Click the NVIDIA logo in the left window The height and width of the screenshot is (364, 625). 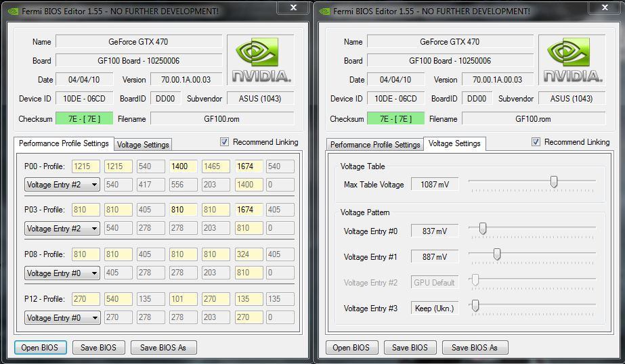click(261, 60)
